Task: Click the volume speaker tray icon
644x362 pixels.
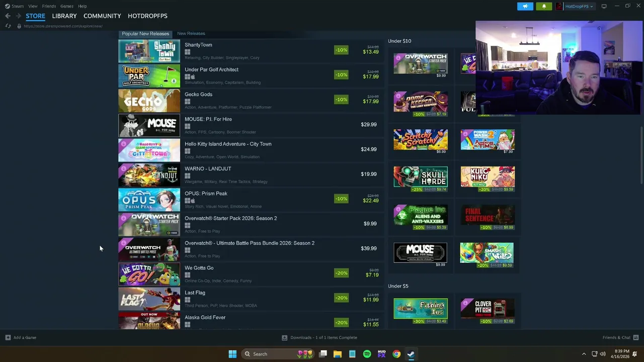Action: pos(603,354)
